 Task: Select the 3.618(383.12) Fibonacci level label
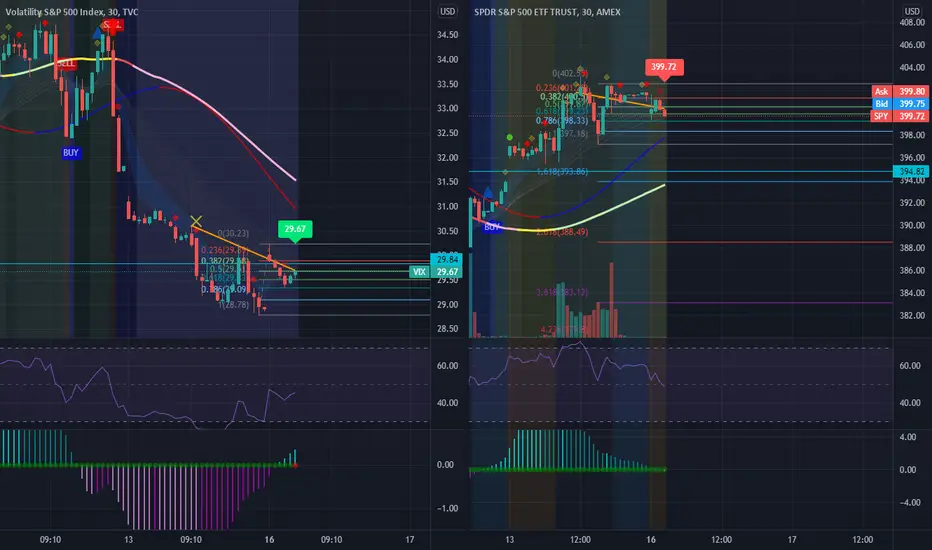click(x=562, y=292)
